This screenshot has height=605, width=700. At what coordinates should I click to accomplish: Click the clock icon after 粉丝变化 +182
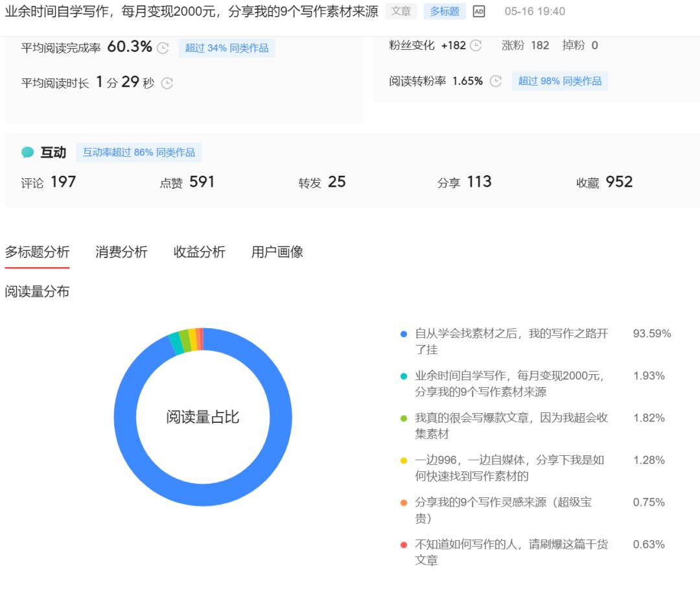coord(476,45)
